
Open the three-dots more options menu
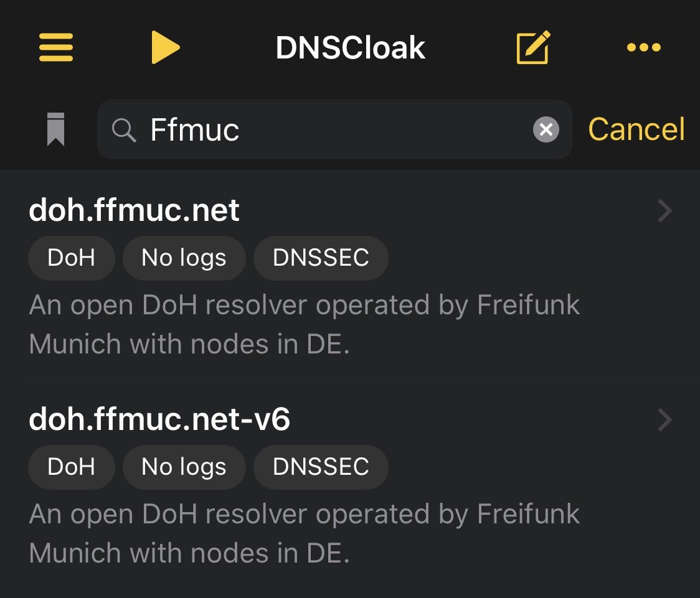coord(643,47)
